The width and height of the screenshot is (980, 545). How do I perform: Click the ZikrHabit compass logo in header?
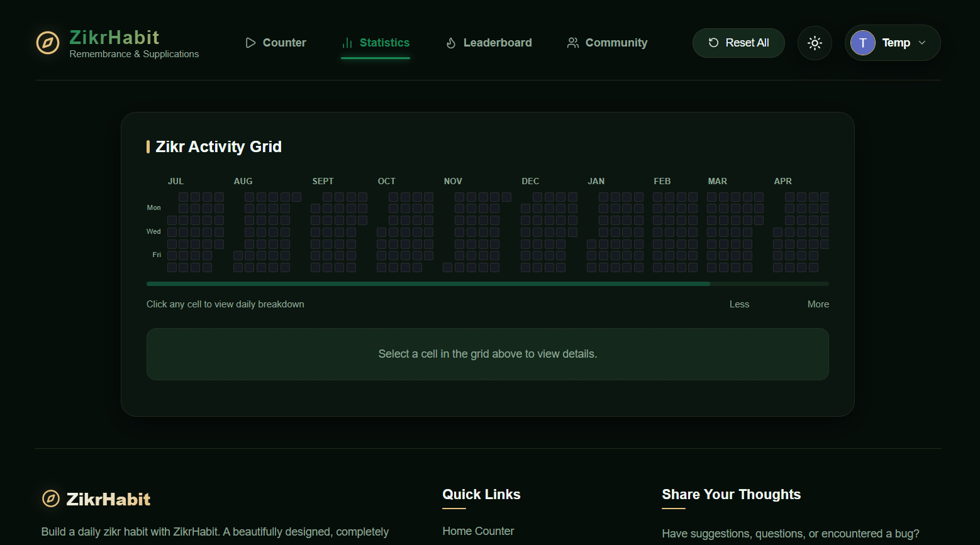[48, 43]
